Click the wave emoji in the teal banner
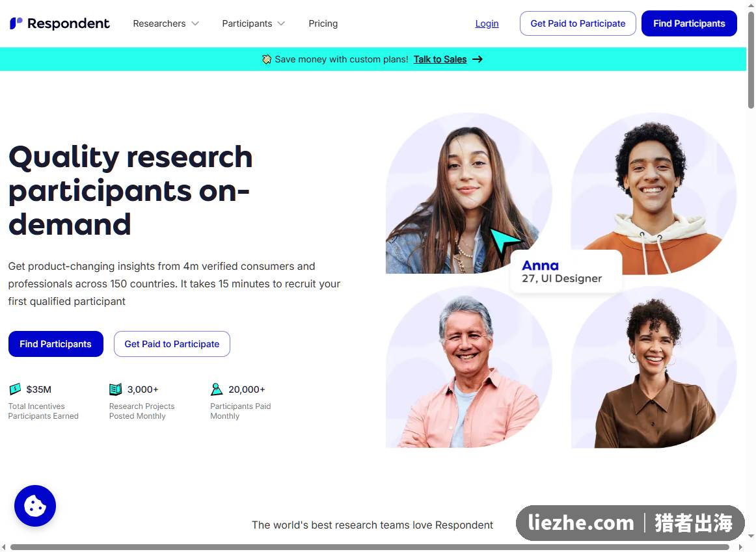The width and height of the screenshot is (756, 552). pos(267,59)
